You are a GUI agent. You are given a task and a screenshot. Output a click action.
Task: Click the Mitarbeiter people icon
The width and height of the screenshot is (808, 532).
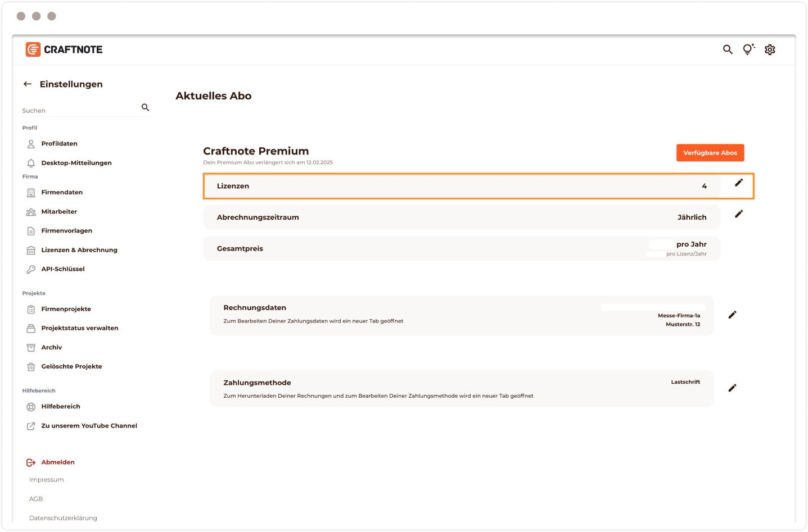pos(31,212)
